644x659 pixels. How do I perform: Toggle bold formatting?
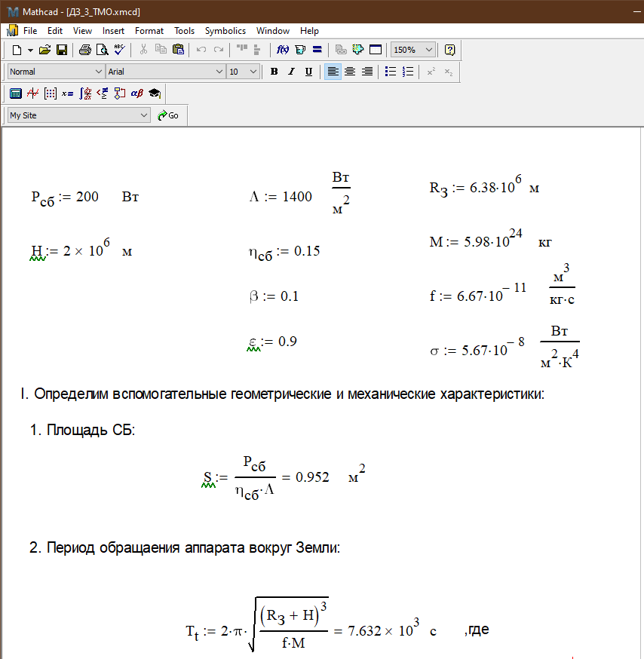[274, 72]
